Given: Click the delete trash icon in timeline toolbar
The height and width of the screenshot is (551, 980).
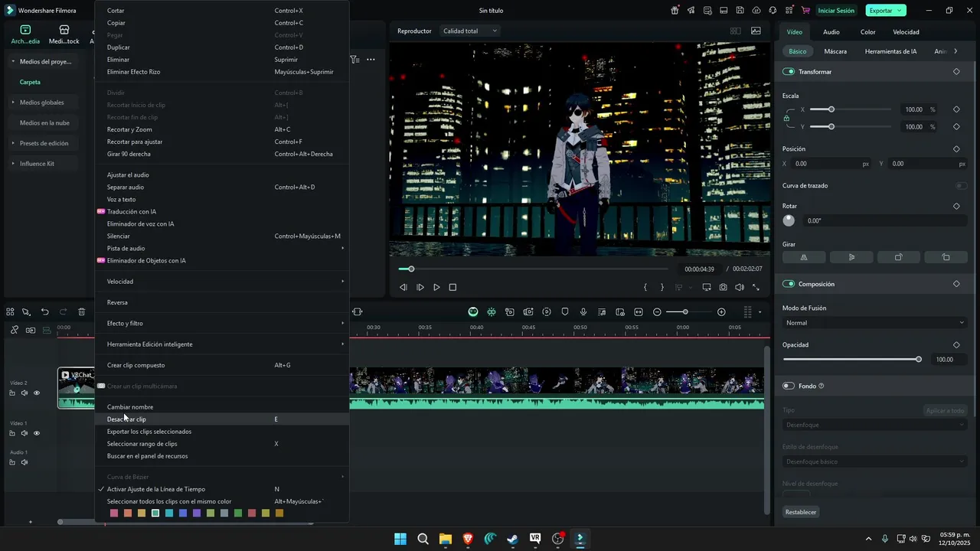Looking at the screenshot, I should (x=82, y=312).
